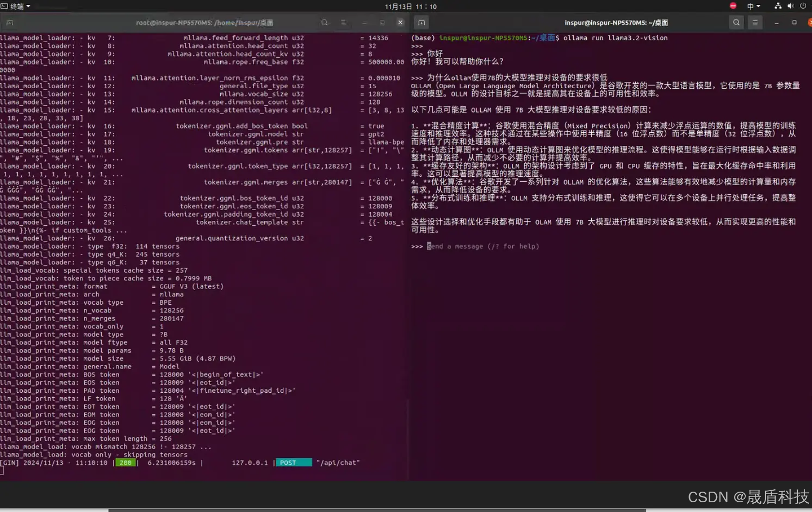
Task: Click the POST method label in log
Action: tap(294, 463)
